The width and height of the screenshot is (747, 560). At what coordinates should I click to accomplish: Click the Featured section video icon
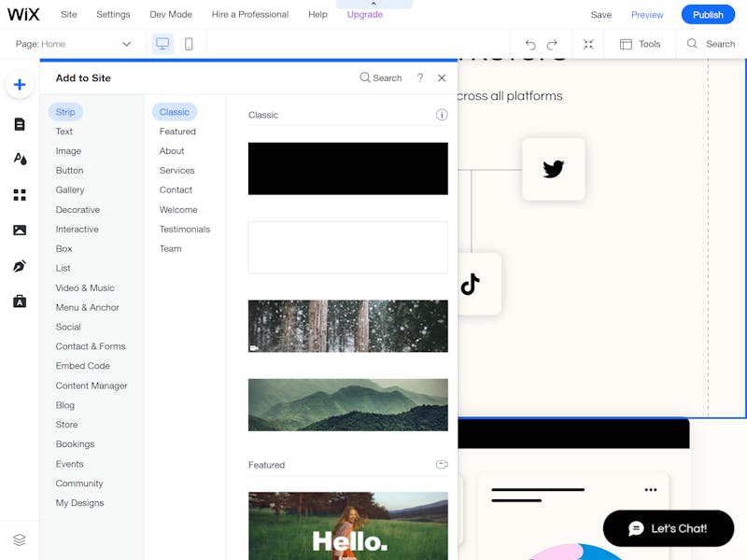pyautogui.click(x=442, y=464)
